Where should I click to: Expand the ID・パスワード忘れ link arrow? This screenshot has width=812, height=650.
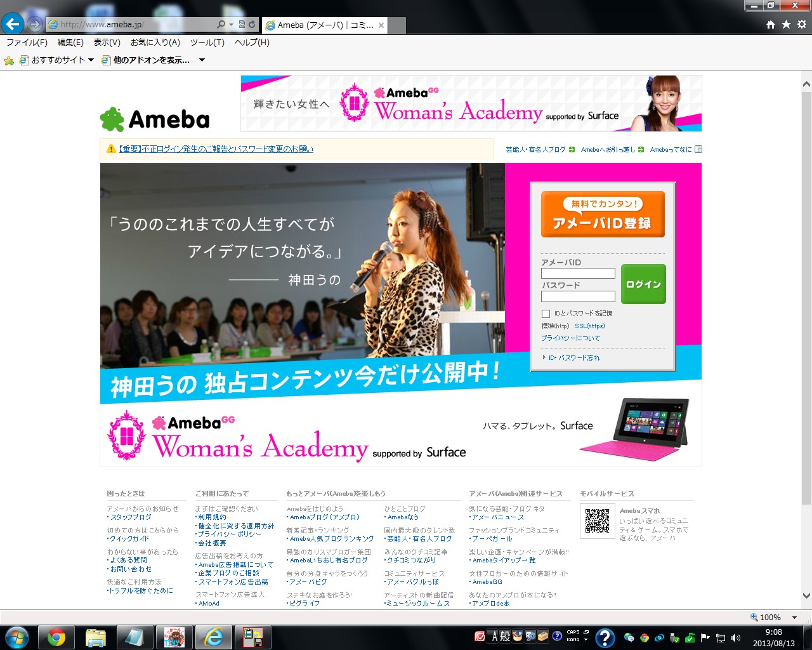point(544,357)
